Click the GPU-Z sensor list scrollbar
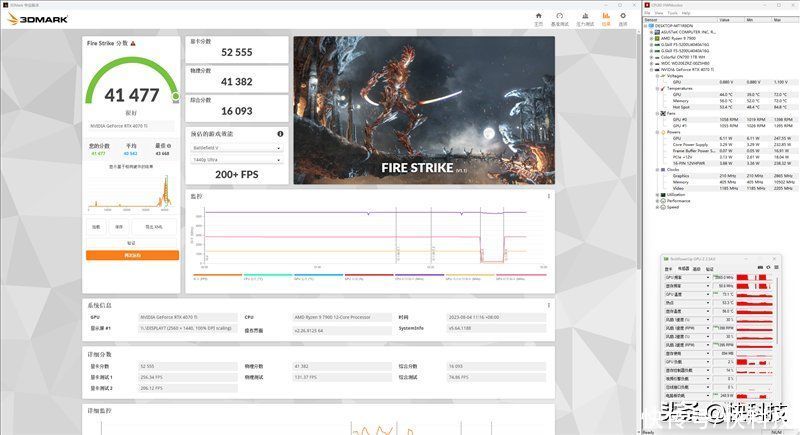Image resolution: width=800 pixels, height=435 pixels. point(777,311)
